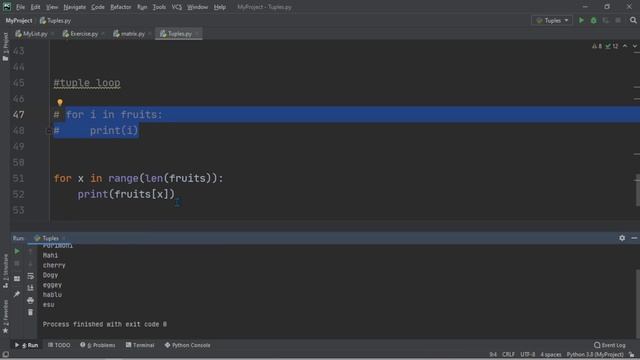The image size is (640, 360).
Task: Toggle the tool windows quick access icon in the bottom-left corner
Action: (5, 354)
